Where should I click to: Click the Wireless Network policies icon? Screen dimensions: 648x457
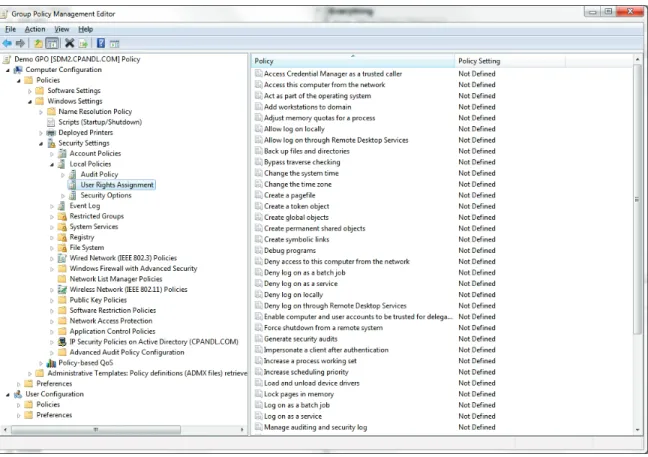62,290
